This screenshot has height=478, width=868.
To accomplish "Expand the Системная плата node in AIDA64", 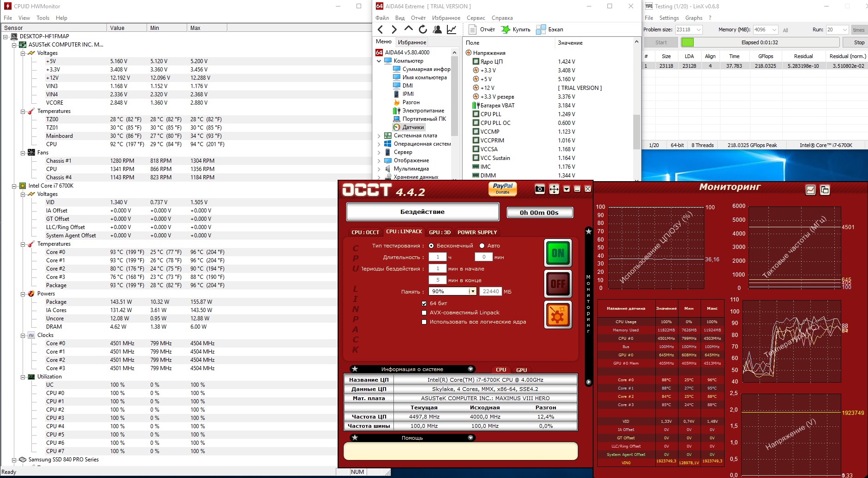I will point(379,136).
